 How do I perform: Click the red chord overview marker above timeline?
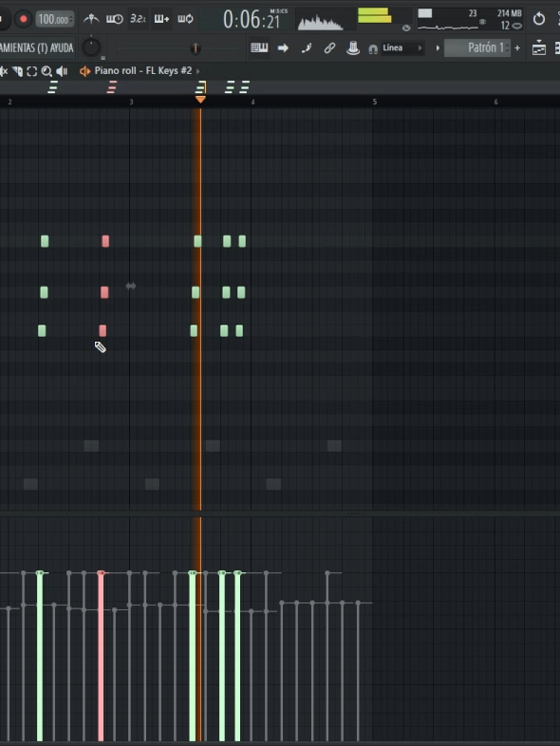pyautogui.click(x=112, y=87)
